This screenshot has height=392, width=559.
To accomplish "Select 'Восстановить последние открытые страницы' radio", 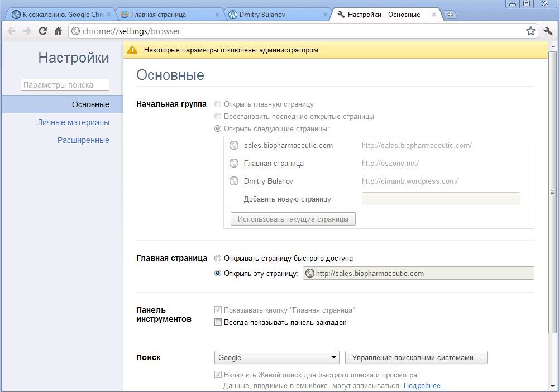I will 217,116.
